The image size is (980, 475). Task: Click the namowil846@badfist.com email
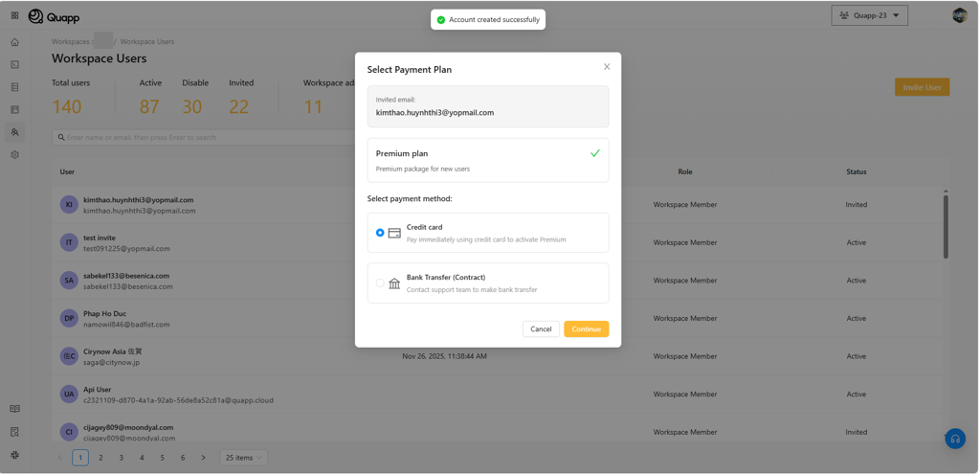[x=127, y=325]
